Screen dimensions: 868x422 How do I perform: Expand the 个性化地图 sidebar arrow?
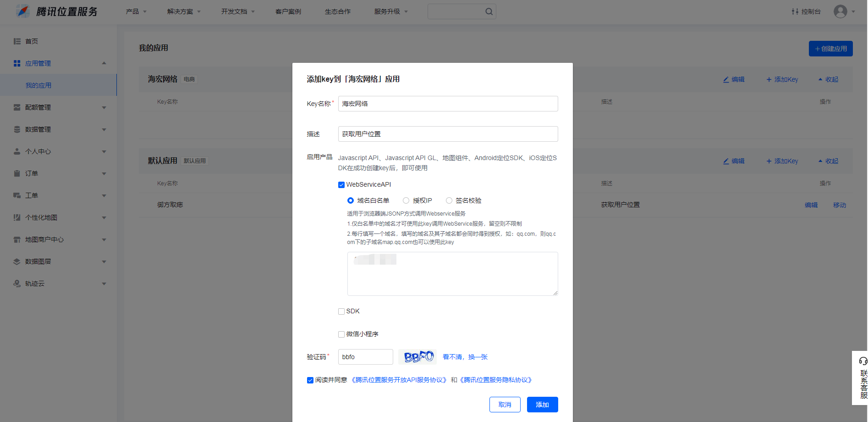pos(104,218)
